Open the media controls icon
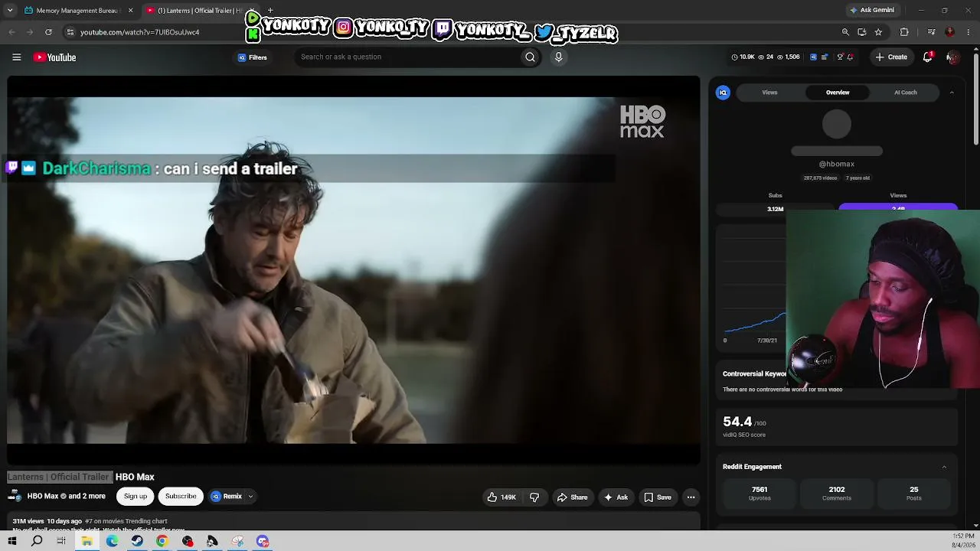Screen dimensions: 980x551 (x=931, y=32)
